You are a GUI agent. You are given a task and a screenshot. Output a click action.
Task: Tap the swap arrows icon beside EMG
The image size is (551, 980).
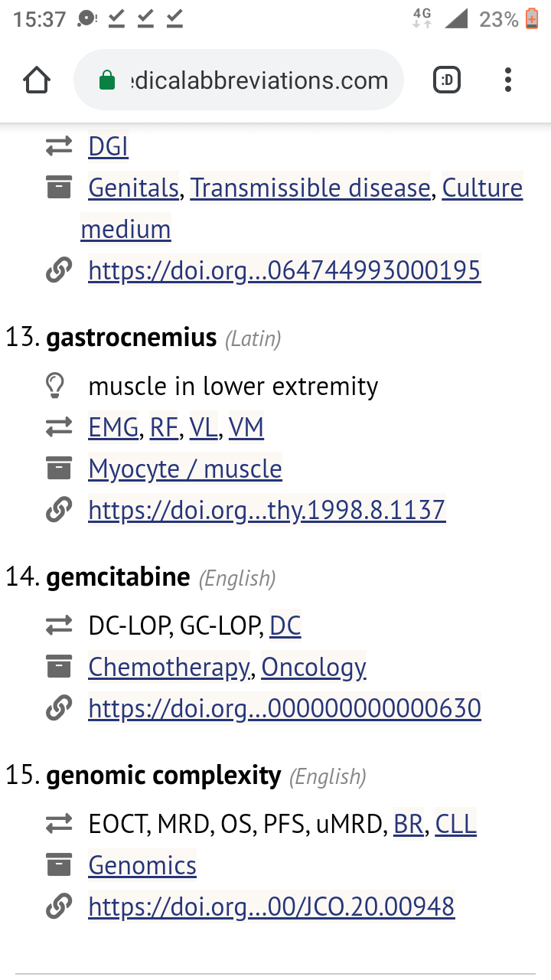(58, 427)
